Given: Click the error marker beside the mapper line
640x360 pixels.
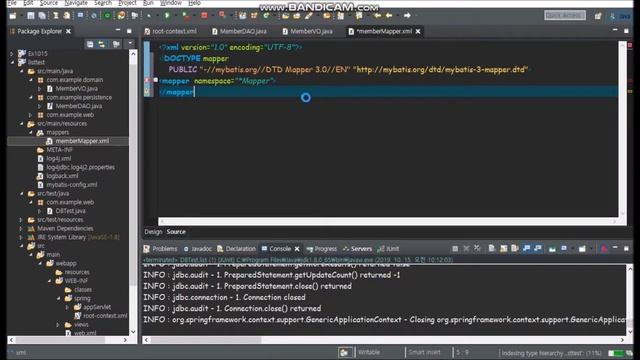Looking at the screenshot, I should click(x=147, y=81).
